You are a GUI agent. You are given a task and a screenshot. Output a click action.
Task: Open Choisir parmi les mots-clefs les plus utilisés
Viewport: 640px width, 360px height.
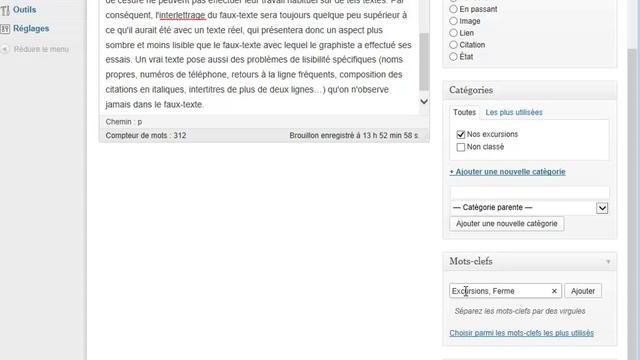click(521, 333)
